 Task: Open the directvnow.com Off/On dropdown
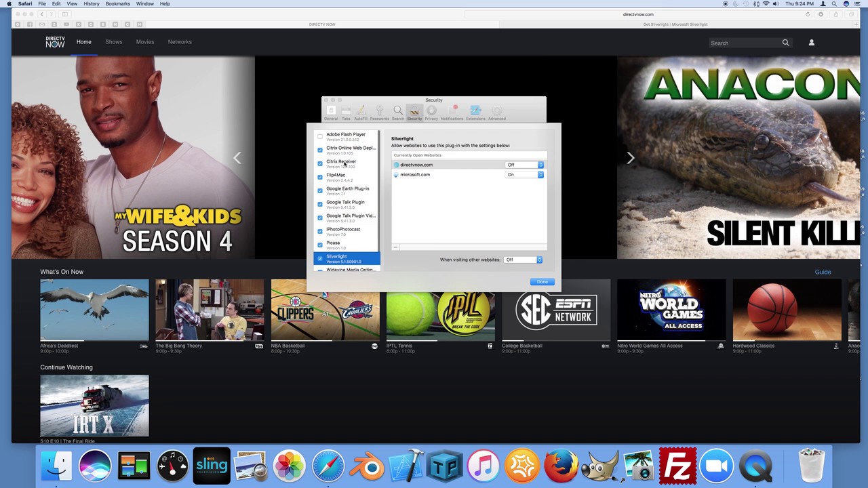point(525,165)
